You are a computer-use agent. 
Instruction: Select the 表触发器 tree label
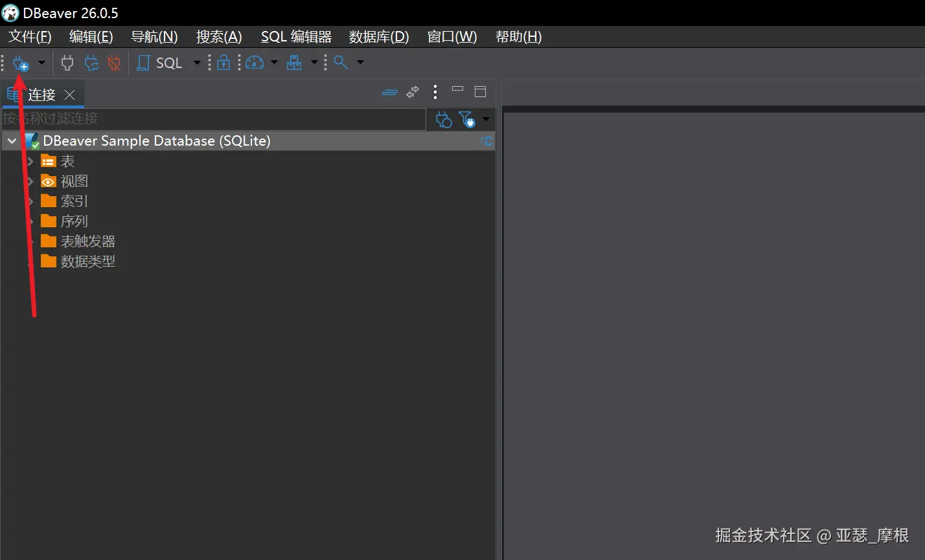click(88, 241)
